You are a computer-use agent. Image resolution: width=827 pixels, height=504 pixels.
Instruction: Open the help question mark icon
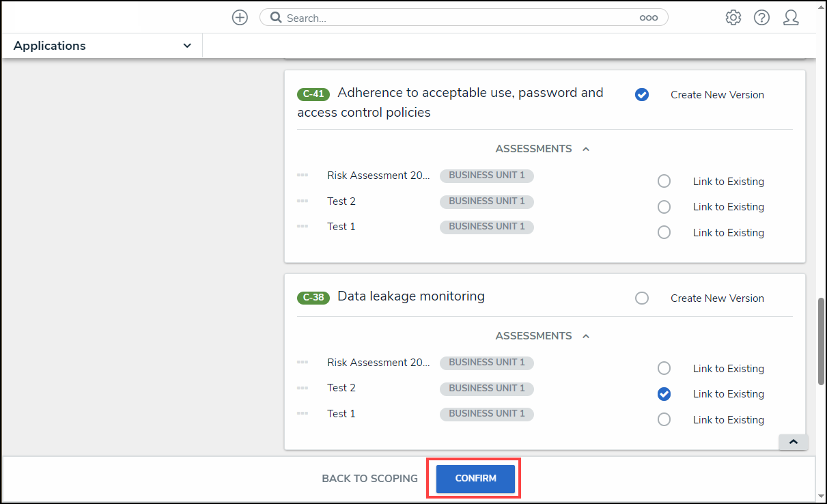click(x=762, y=18)
